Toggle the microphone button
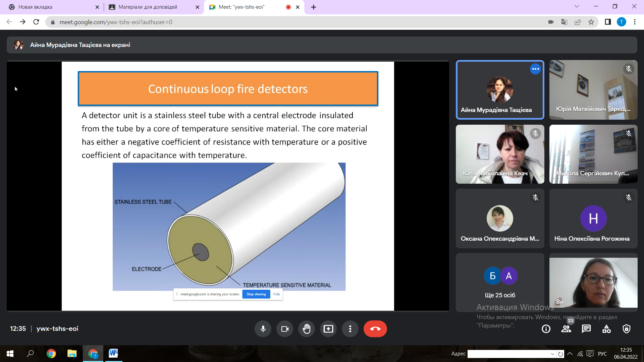The width and height of the screenshot is (644, 362). [263, 329]
